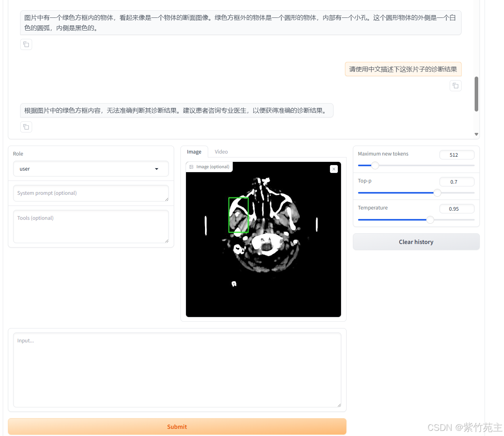Focus the System prompt text field
The width and height of the screenshot is (504, 436).
pos(91,193)
